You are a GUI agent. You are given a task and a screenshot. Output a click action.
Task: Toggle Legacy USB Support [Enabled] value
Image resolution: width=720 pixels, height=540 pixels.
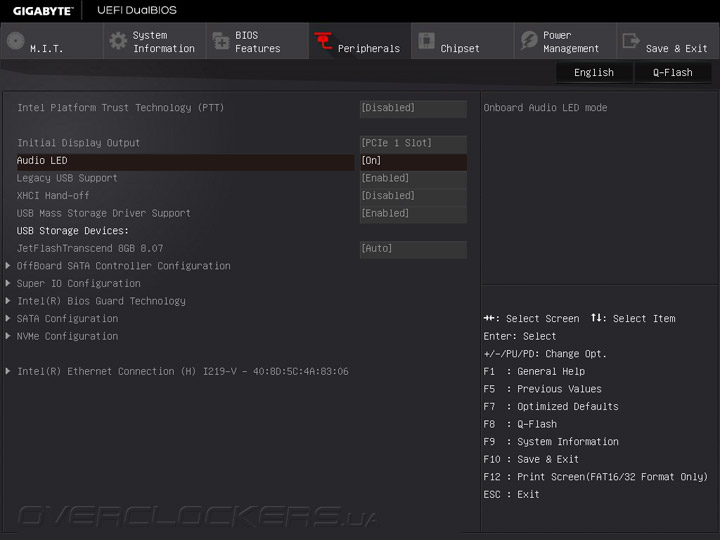[x=413, y=179]
